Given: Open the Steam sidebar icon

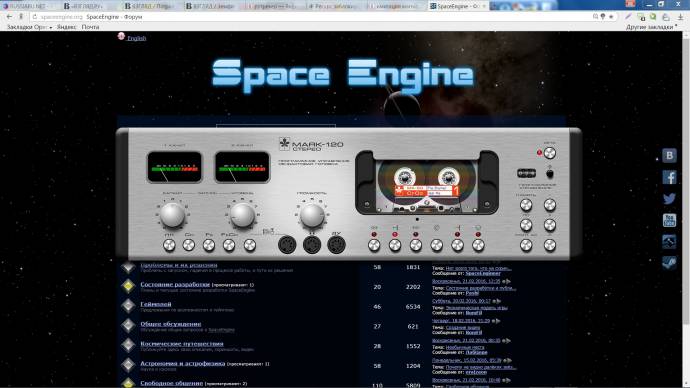Looking at the screenshot, I should pos(669,263).
